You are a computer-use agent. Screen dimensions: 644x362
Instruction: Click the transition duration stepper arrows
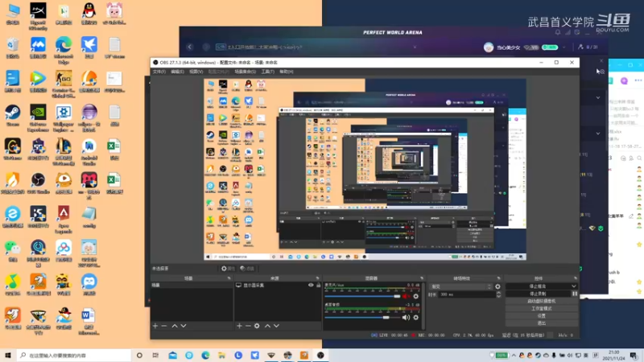[498, 294]
